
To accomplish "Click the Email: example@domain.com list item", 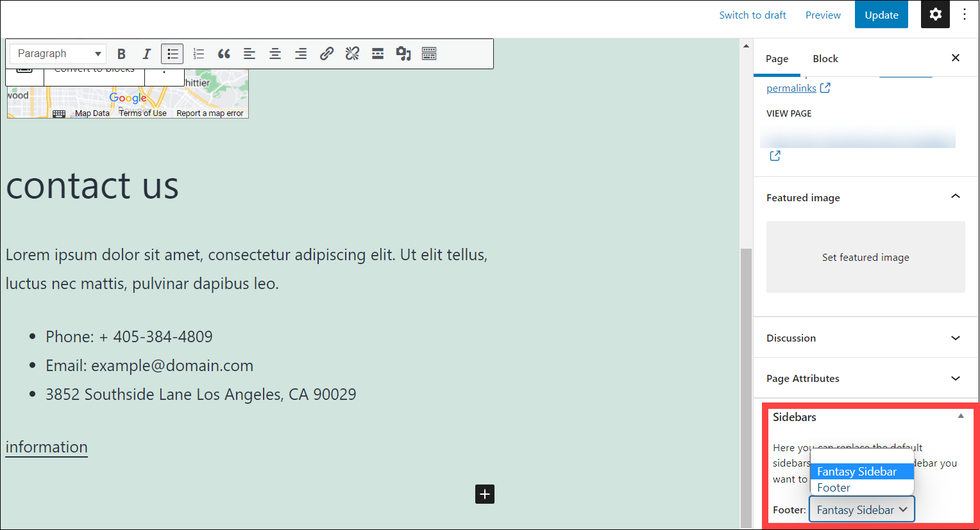I will click(x=149, y=365).
